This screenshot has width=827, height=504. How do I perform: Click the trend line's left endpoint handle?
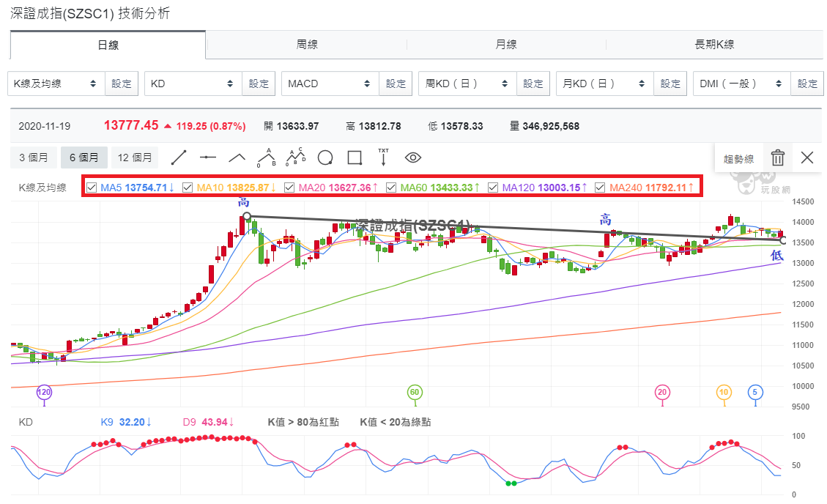point(247,216)
